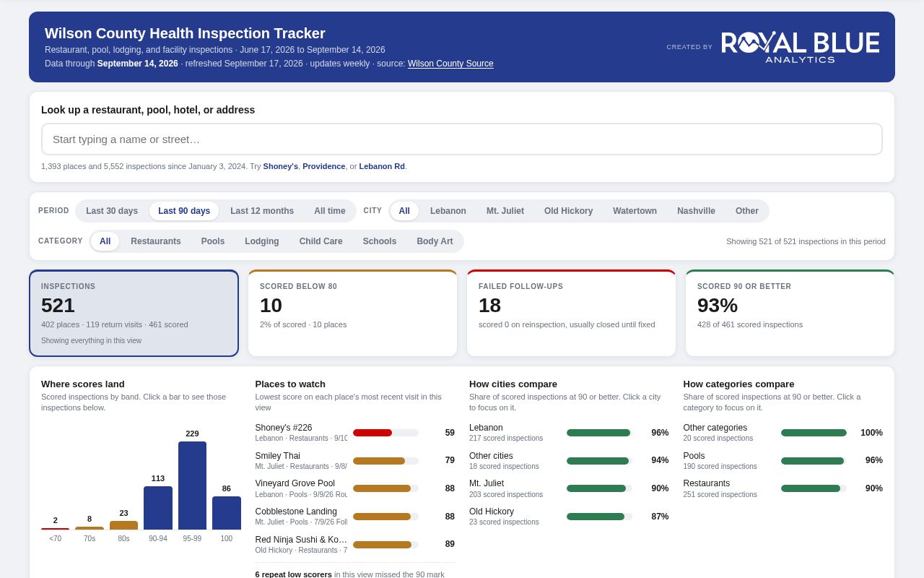The height and width of the screenshot is (578, 924).
Task: Click the Royal Blue Analytics logo
Action: point(801,47)
